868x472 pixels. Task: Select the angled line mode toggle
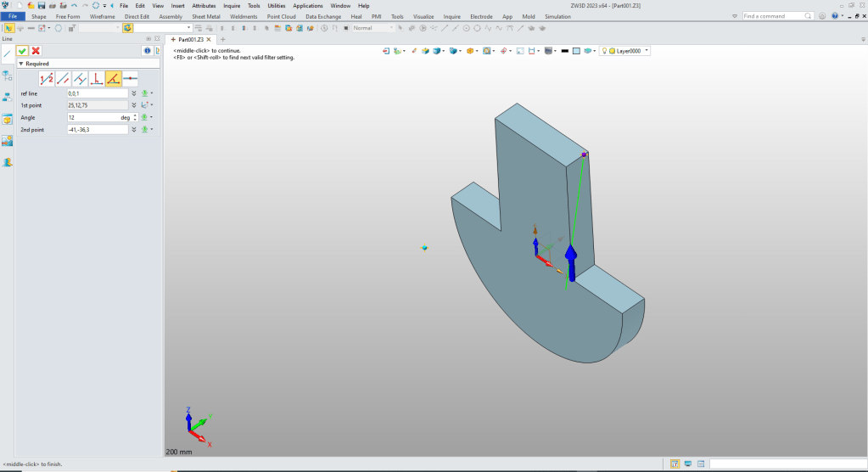[113, 78]
